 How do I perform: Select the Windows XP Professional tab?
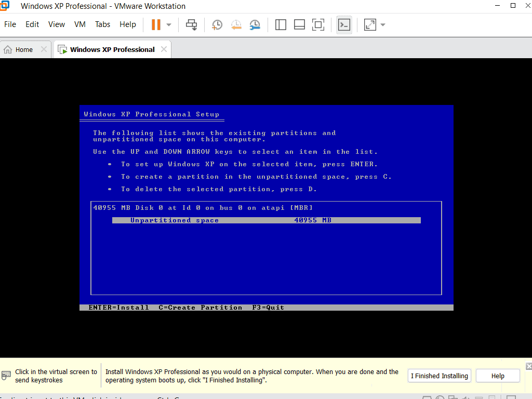click(x=112, y=49)
